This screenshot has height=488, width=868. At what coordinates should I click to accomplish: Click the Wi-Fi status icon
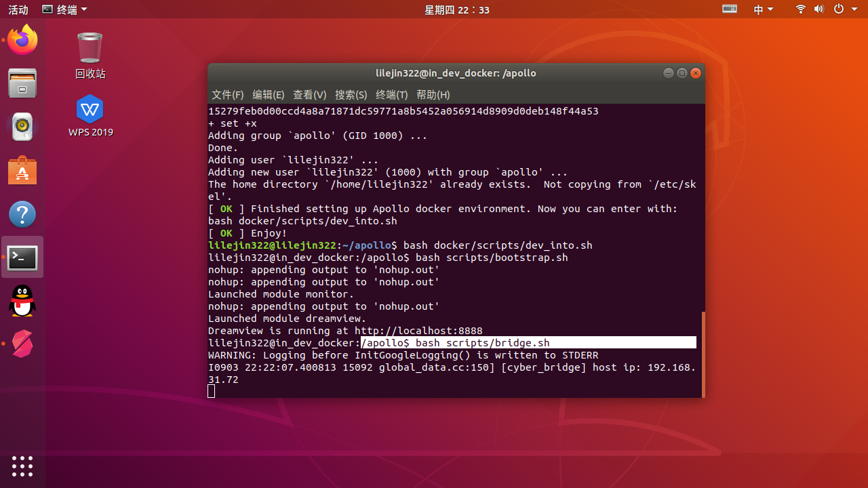click(800, 9)
